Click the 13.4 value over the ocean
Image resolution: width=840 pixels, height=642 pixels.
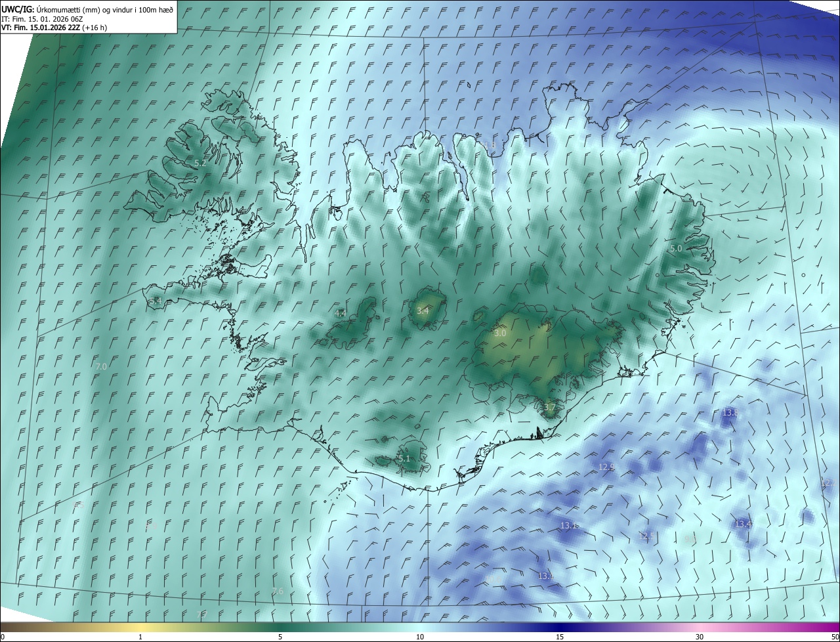click(743, 524)
